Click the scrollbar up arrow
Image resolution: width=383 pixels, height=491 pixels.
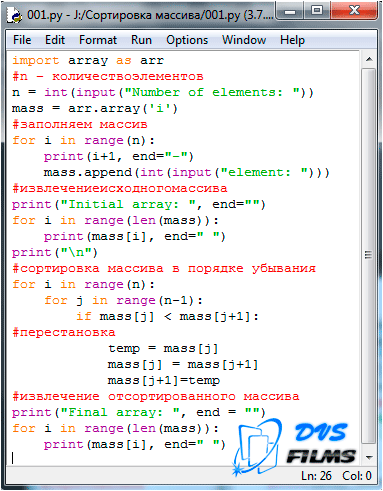point(369,60)
